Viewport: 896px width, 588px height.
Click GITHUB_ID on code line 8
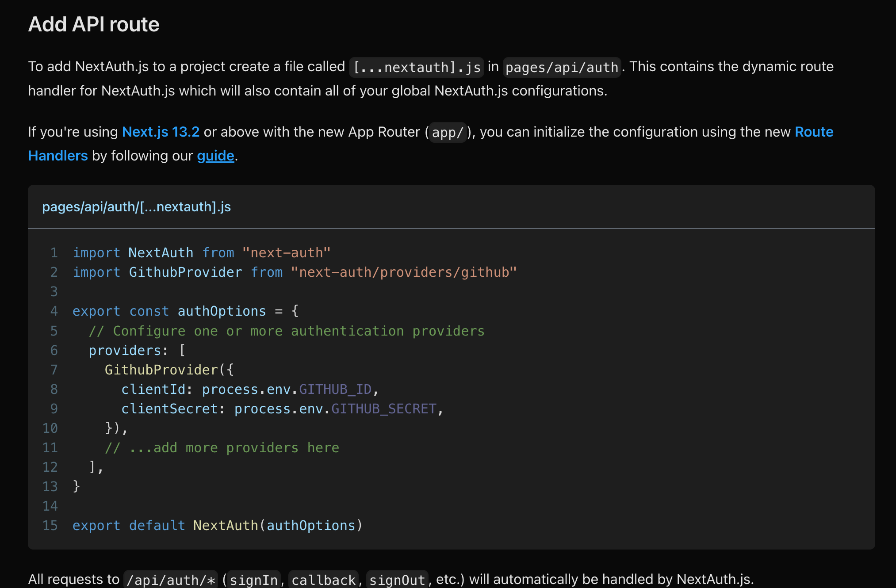pos(335,389)
